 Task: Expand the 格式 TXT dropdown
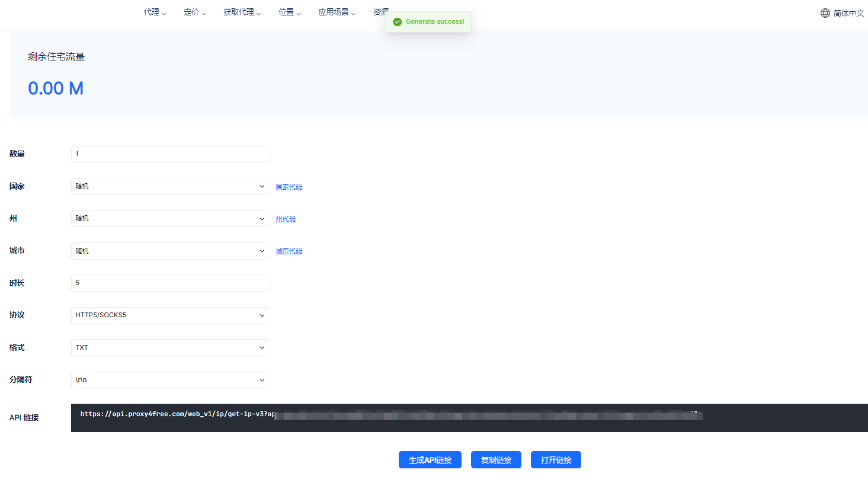[170, 348]
